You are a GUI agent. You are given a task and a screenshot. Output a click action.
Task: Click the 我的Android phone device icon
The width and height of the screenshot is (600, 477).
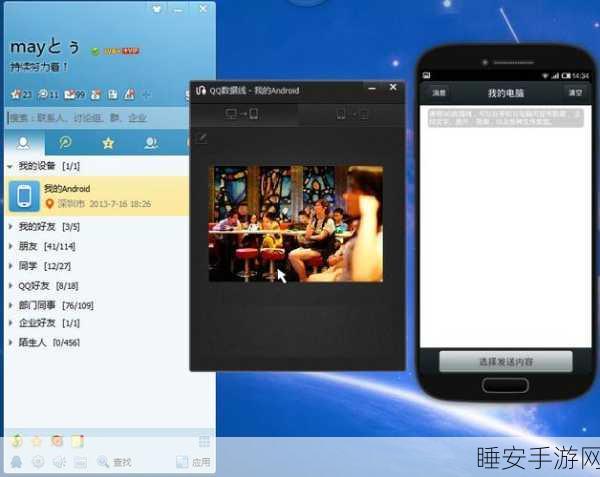pos(24,196)
